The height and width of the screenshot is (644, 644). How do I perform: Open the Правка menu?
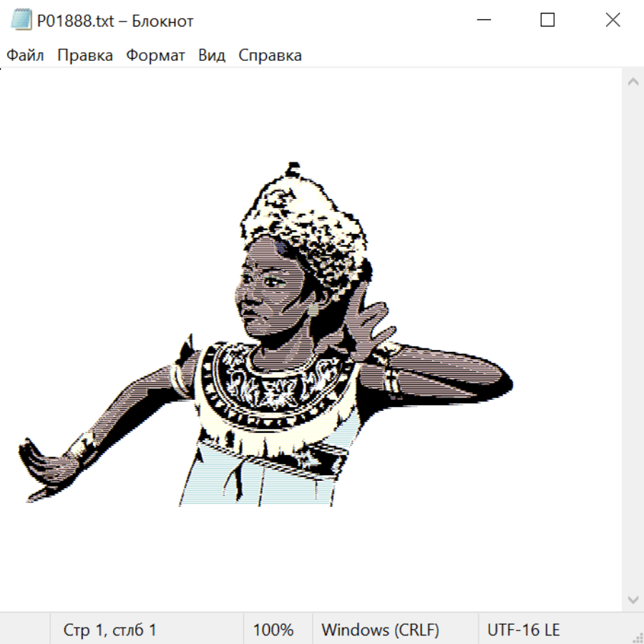point(85,56)
